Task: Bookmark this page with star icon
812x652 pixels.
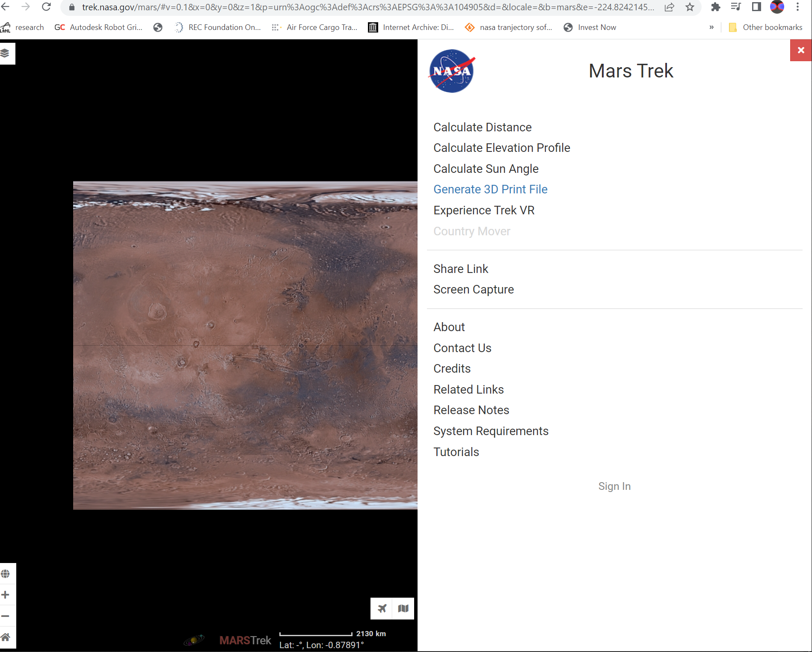Action: point(690,7)
